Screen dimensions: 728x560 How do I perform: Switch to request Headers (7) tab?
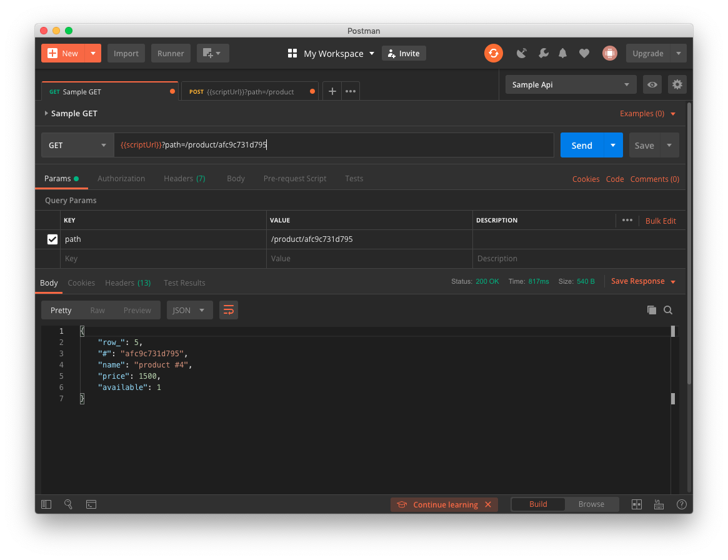(x=184, y=178)
